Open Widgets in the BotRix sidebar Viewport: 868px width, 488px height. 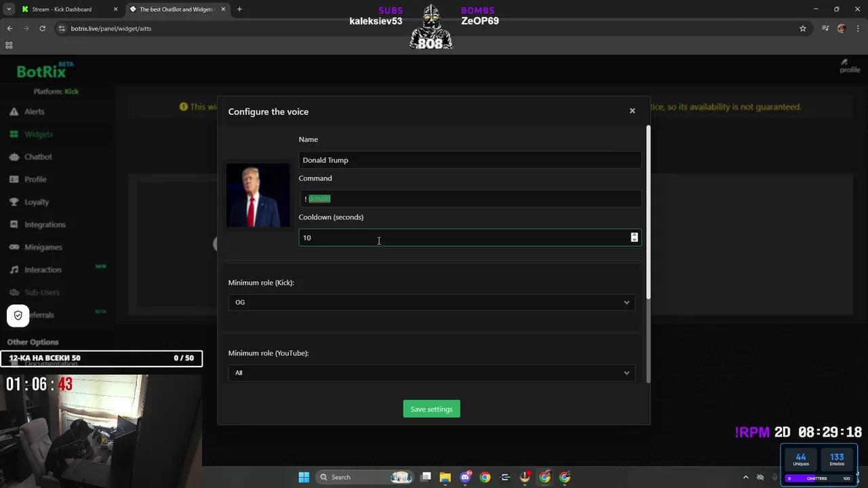point(38,134)
